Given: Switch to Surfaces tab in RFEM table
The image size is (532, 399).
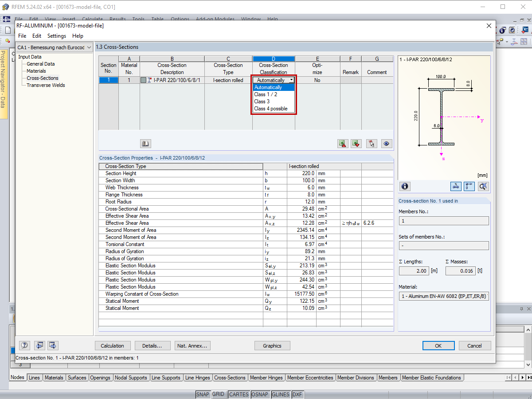Looking at the screenshot, I should pyautogui.click(x=77, y=378).
